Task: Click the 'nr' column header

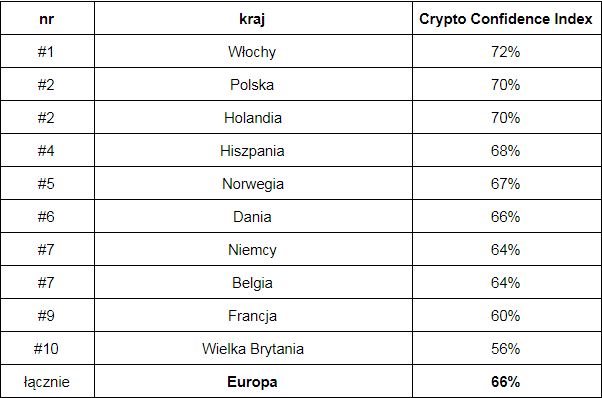Action: (x=46, y=19)
